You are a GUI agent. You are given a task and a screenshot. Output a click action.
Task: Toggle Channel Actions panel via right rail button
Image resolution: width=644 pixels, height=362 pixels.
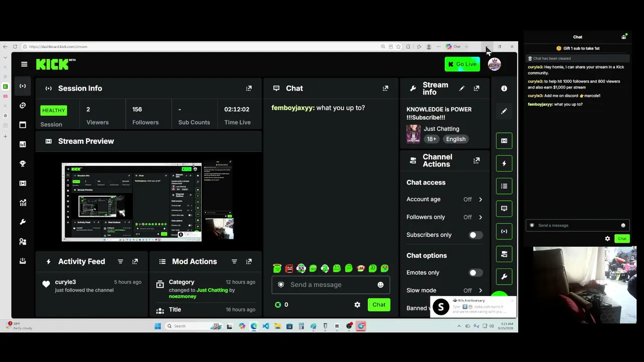point(504,254)
